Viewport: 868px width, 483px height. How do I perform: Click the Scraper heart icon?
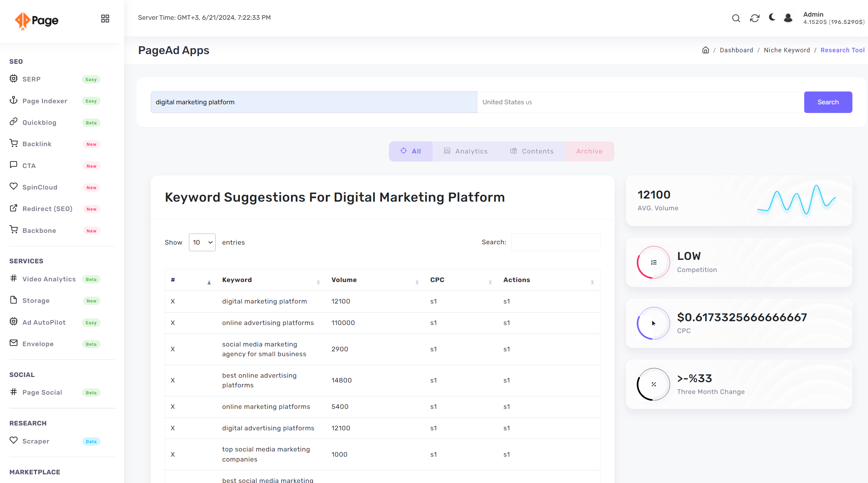pyautogui.click(x=14, y=440)
